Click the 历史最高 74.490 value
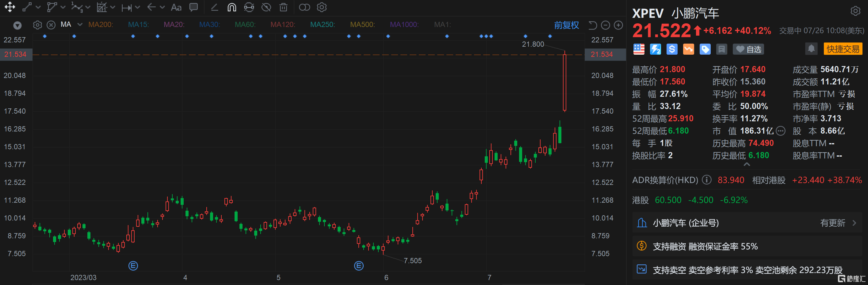The image size is (868, 285). tap(761, 143)
